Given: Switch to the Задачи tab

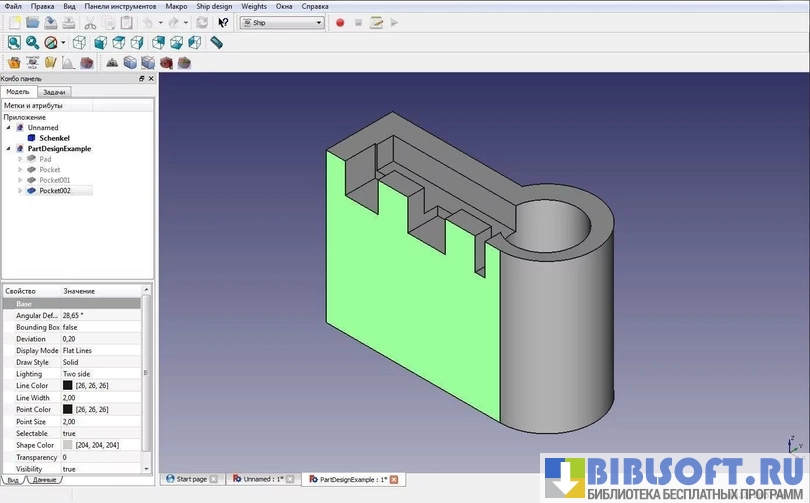Looking at the screenshot, I should point(55,92).
